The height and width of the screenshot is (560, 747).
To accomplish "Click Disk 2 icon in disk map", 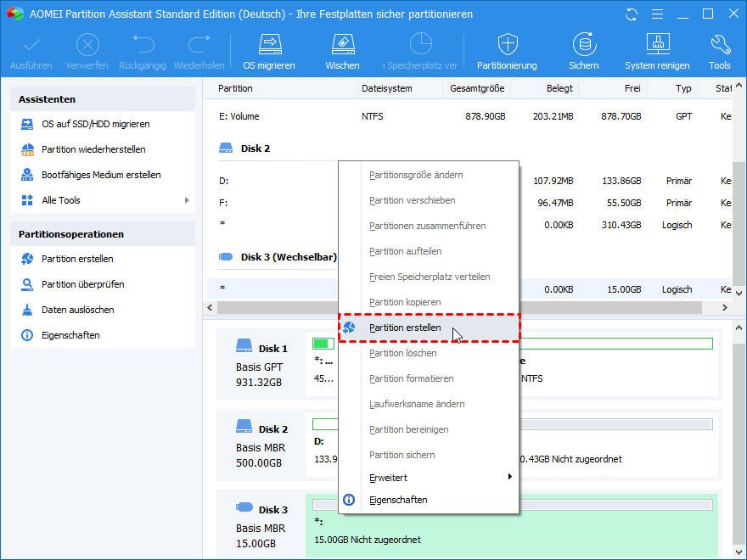I will (244, 426).
